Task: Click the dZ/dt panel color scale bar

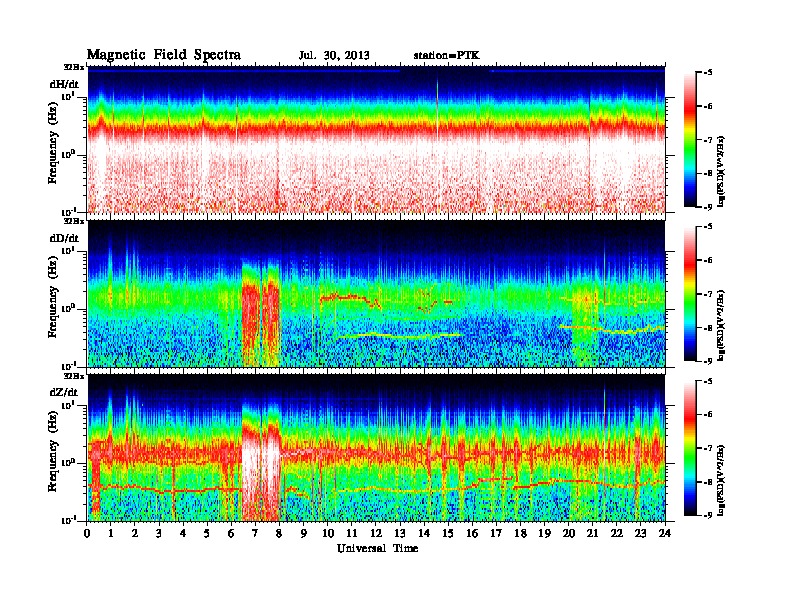Action: point(690,448)
